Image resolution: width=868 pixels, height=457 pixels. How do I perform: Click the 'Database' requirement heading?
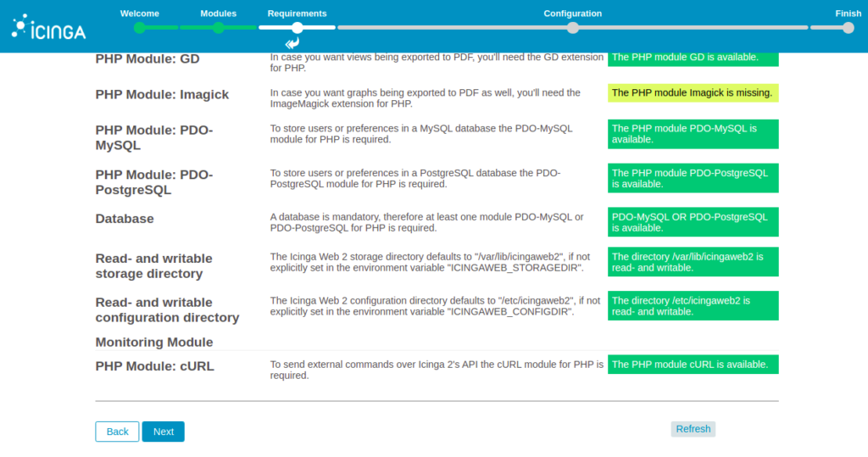coord(125,219)
